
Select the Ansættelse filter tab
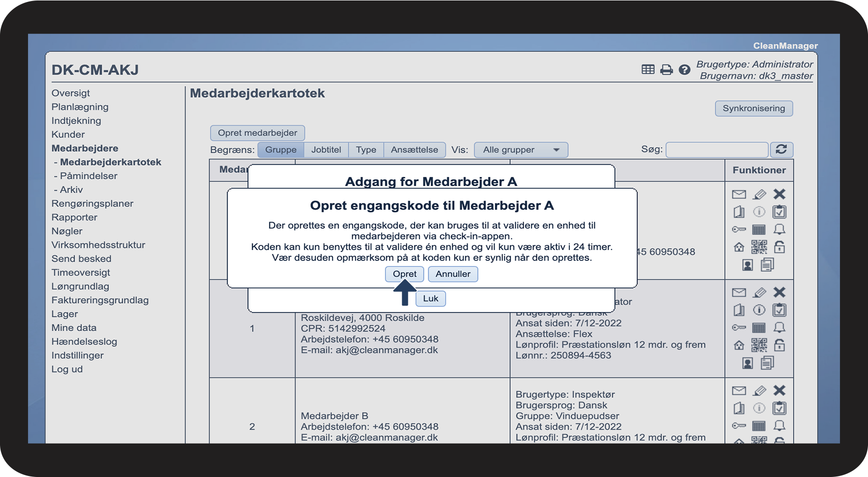[x=415, y=150]
